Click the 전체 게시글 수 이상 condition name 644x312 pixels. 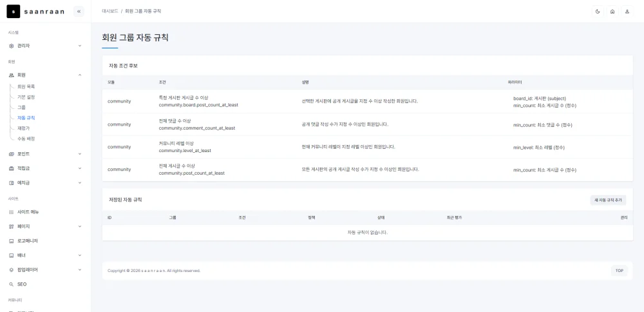coord(177,166)
